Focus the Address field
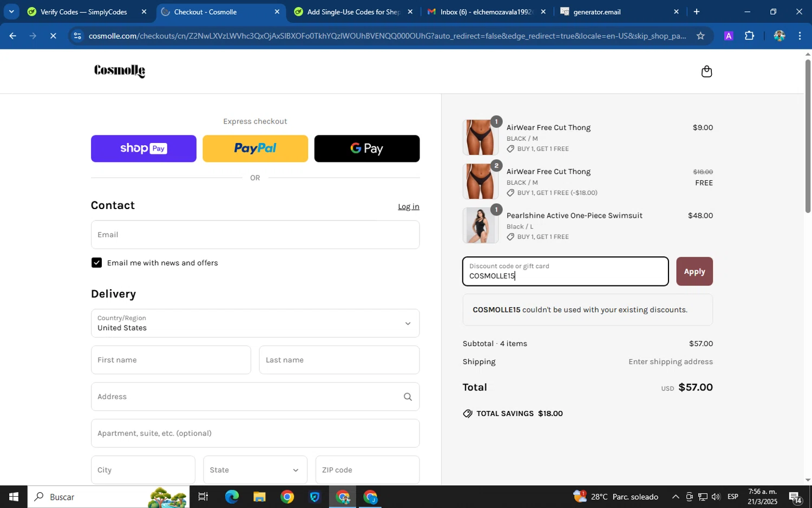The image size is (812, 508). pos(255,397)
